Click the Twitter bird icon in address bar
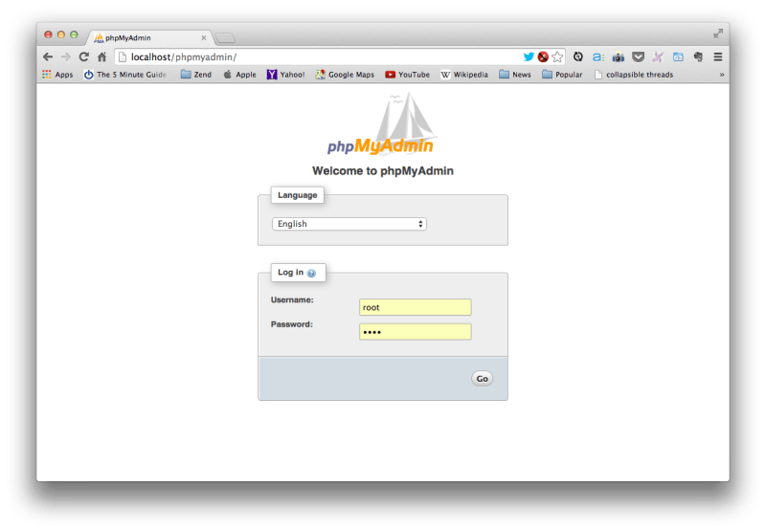 [x=529, y=57]
